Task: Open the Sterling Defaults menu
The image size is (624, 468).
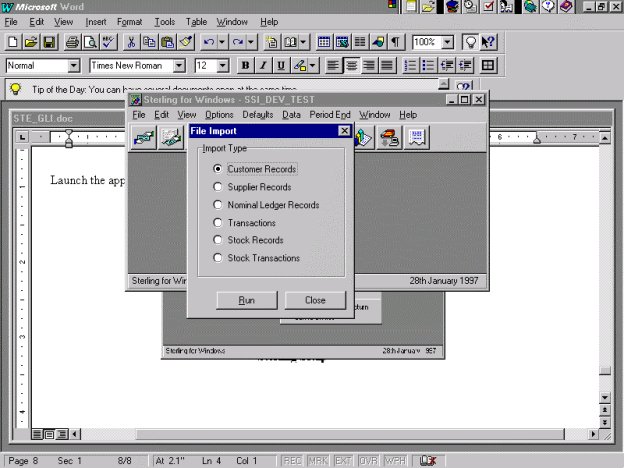Action: point(257,115)
